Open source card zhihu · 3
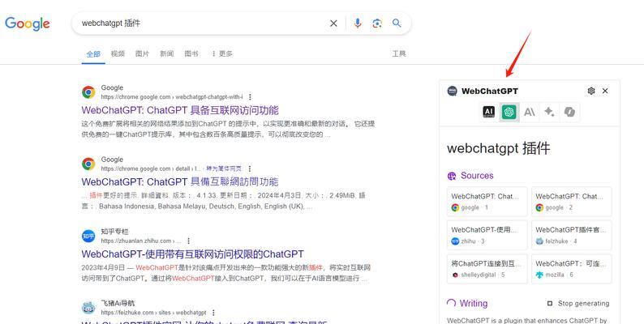 point(487,236)
